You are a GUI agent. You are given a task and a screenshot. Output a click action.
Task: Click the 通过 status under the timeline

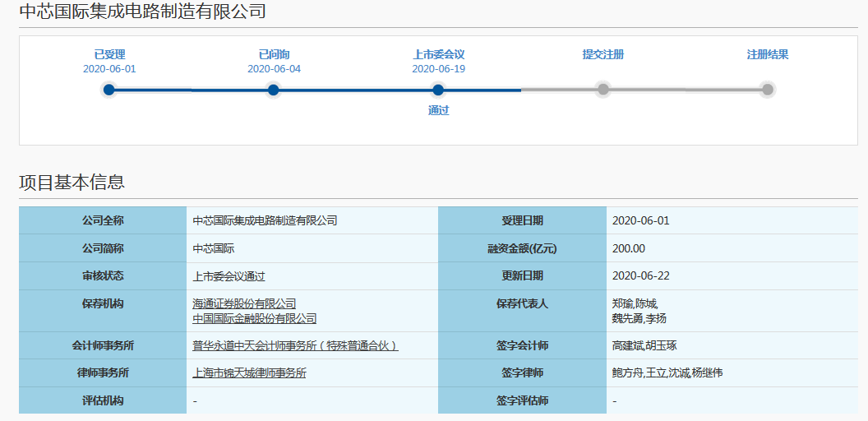[x=438, y=110]
